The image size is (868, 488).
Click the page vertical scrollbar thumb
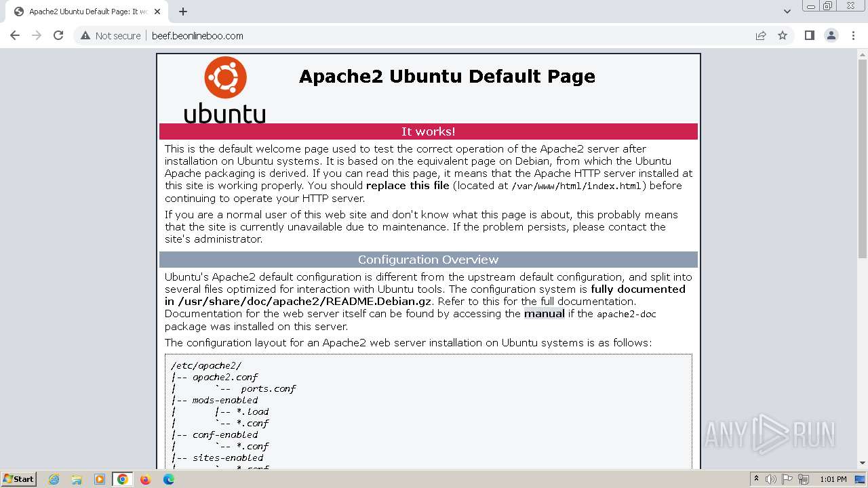tap(863, 159)
